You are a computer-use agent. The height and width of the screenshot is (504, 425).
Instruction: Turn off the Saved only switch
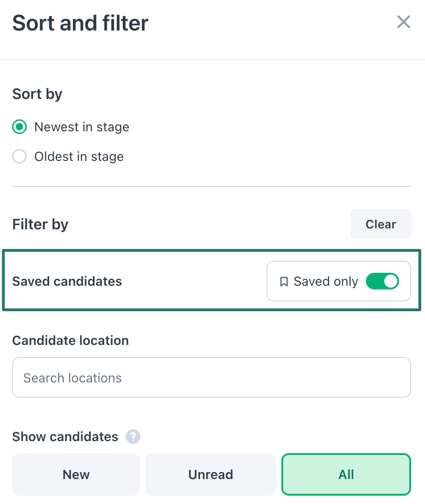click(x=382, y=281)
